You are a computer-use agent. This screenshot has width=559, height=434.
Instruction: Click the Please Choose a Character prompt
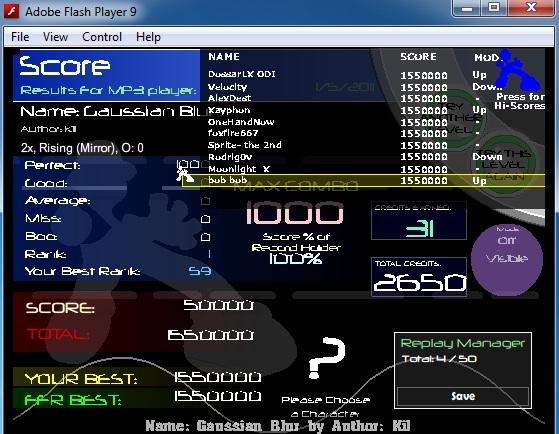click(x=325, y=407)
